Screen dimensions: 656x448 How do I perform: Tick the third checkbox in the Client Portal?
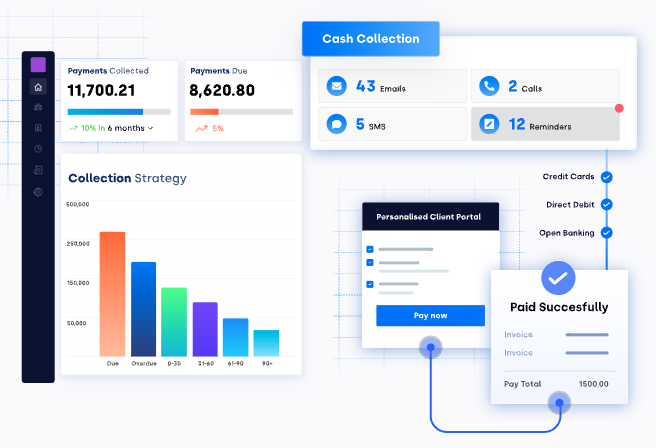[370, 284]
